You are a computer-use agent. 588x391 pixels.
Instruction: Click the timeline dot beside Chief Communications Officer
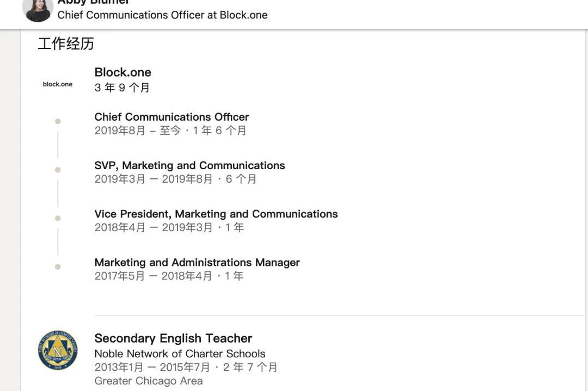coord(58,121)
